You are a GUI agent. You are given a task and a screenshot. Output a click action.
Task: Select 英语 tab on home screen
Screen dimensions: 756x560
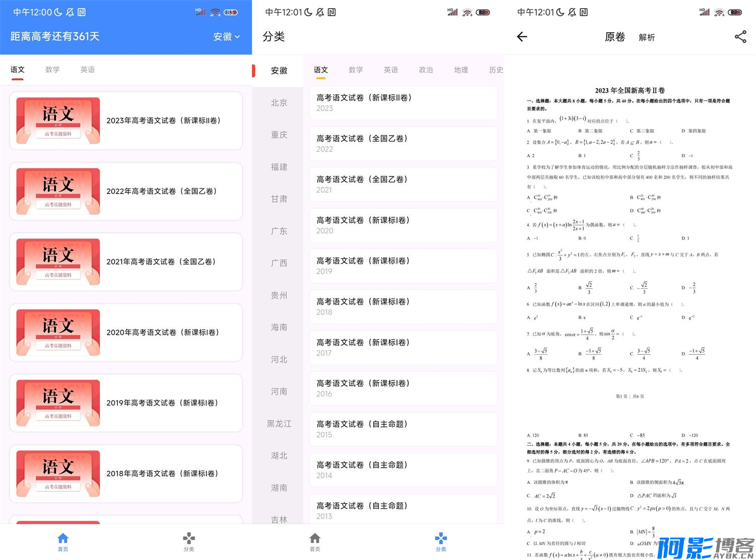point(88,70)
